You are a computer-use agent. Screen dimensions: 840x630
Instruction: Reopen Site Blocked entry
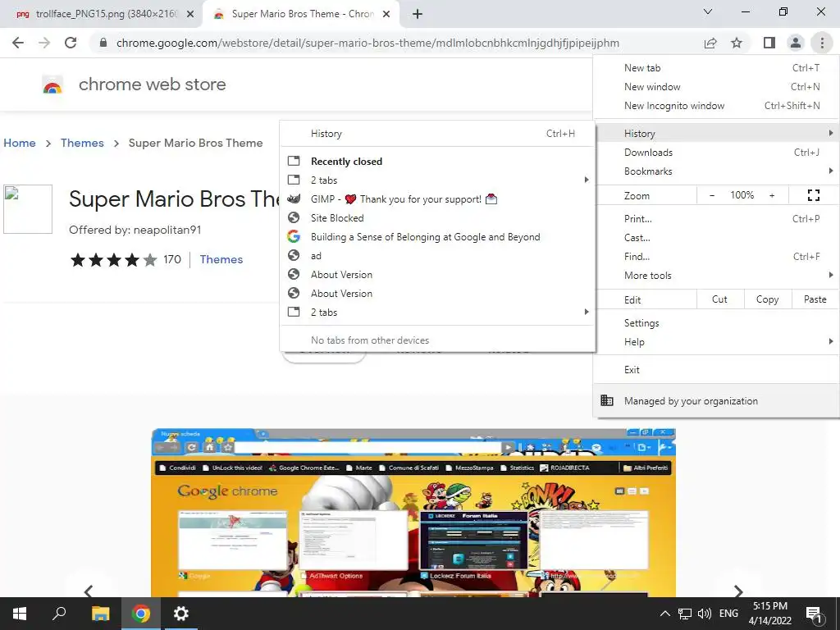tap(437, 218)
